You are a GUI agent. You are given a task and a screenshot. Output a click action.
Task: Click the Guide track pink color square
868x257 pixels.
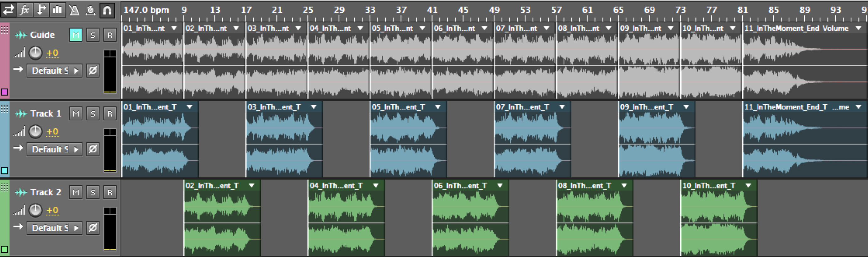click(4, 92)
